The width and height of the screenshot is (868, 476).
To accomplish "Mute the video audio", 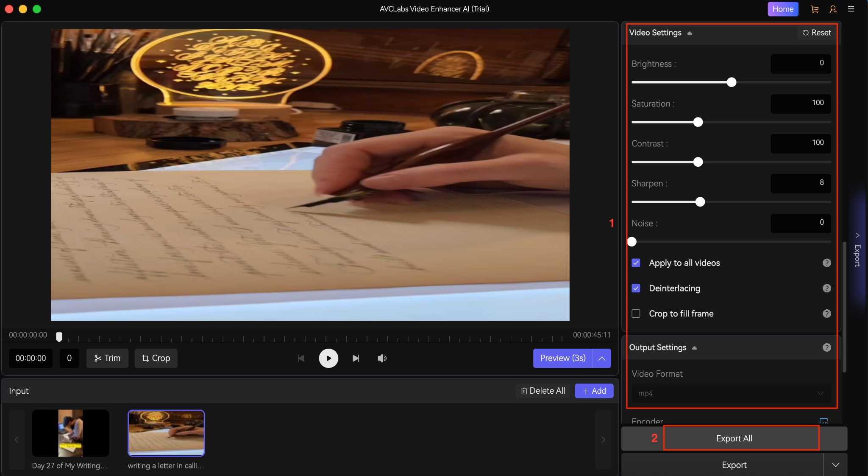I will tap(381, 358).
